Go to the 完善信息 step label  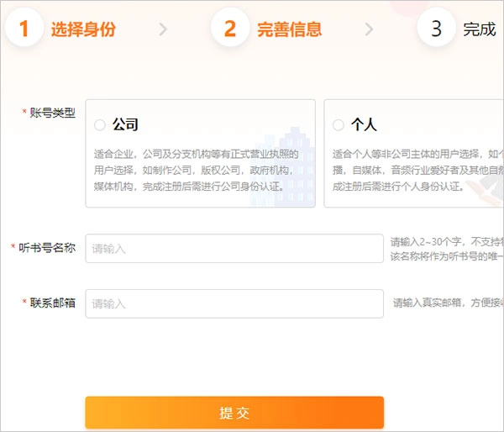(289, 29)
